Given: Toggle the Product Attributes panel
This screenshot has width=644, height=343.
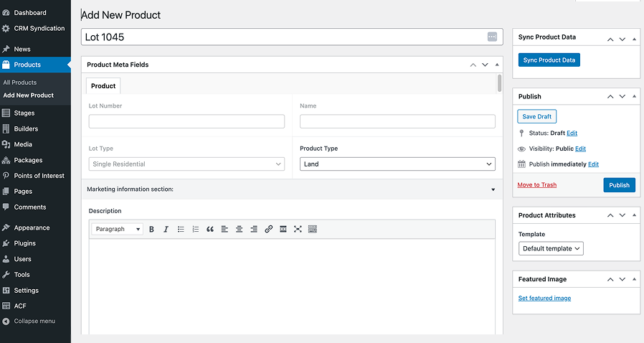Looking at the screenshot, I should point(634,215).
